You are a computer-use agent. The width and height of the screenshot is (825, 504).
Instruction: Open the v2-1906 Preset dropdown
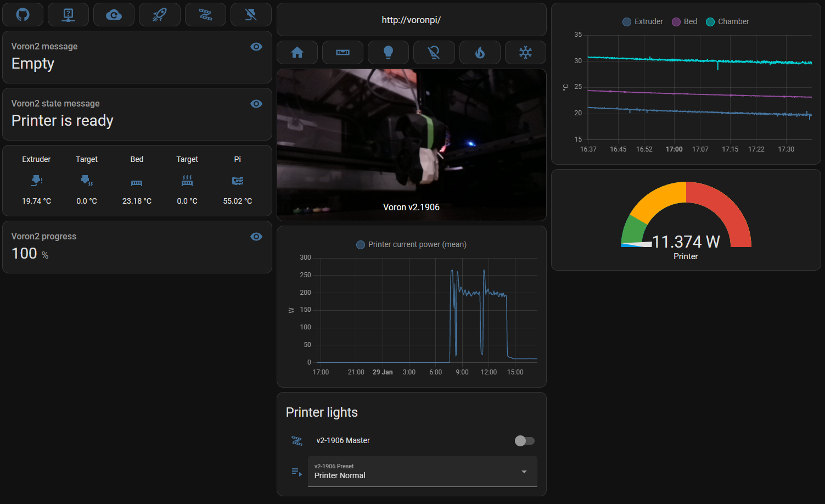tap(524, 472)
